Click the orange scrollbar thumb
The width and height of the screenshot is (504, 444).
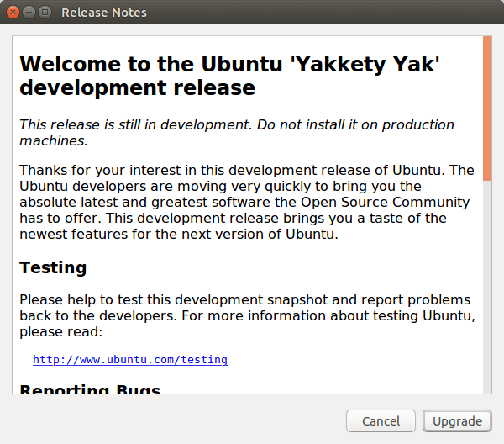point(487,108)
